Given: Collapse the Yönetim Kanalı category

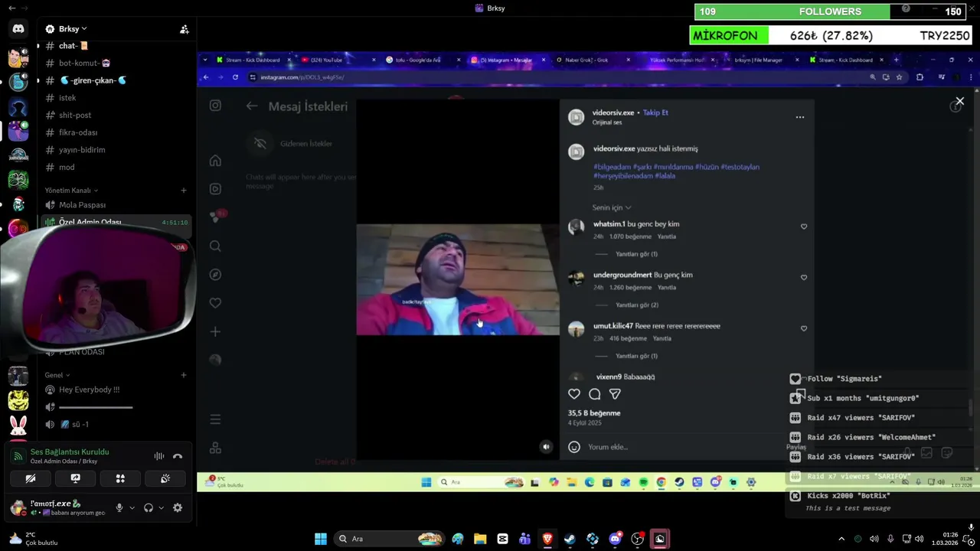Looking at the screenshot, I should click(x=71, y=190).
